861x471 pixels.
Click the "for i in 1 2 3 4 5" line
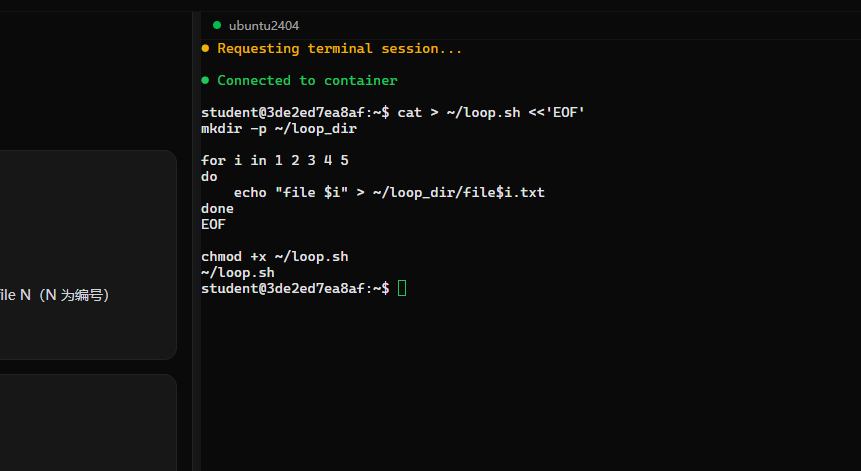coord(275,160)
